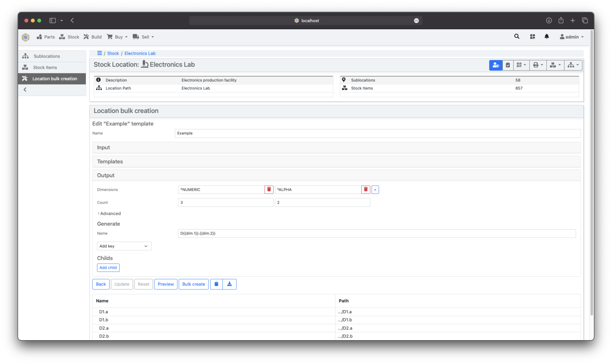Scan a barcode via the QR scan icon
Viewport: 612px width, 364px height.
(x=532, y=36)
